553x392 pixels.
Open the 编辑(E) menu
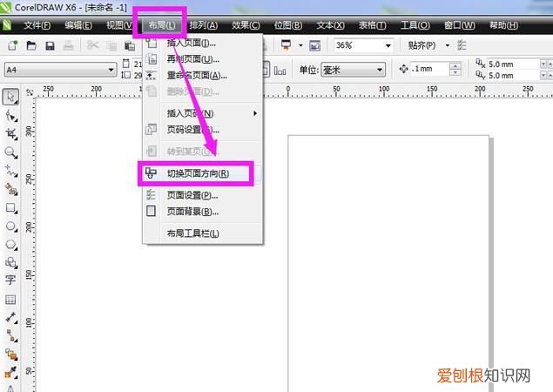78,25
